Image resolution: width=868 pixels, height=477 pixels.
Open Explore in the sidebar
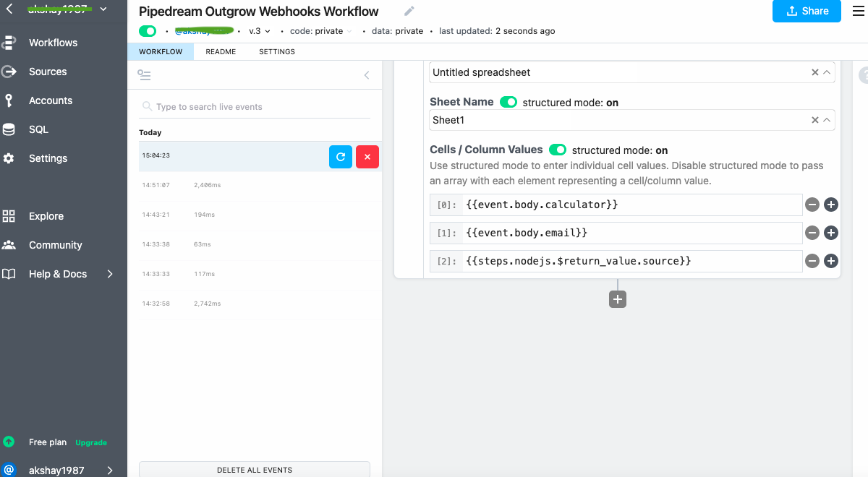[46, 216]
